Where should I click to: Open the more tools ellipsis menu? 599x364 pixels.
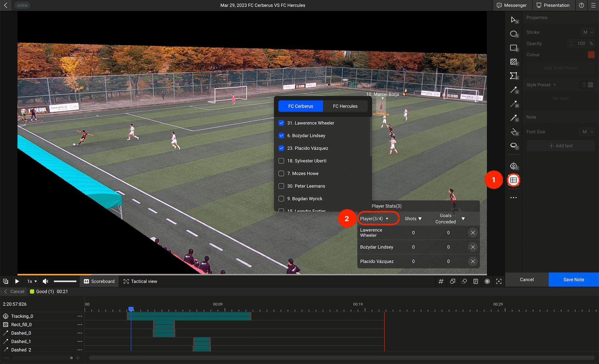pyautogui.click(x=513, y=197)
